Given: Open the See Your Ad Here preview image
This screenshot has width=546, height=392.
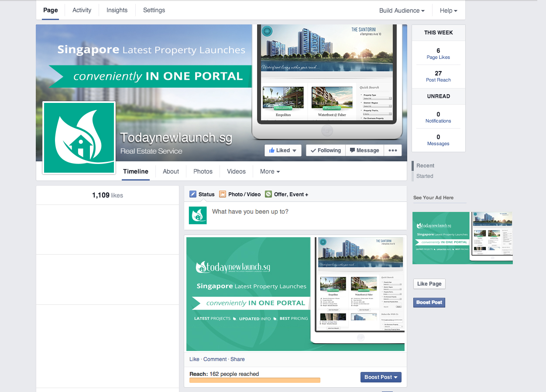Looking at the screenshot, I should (x=463, y=238).
